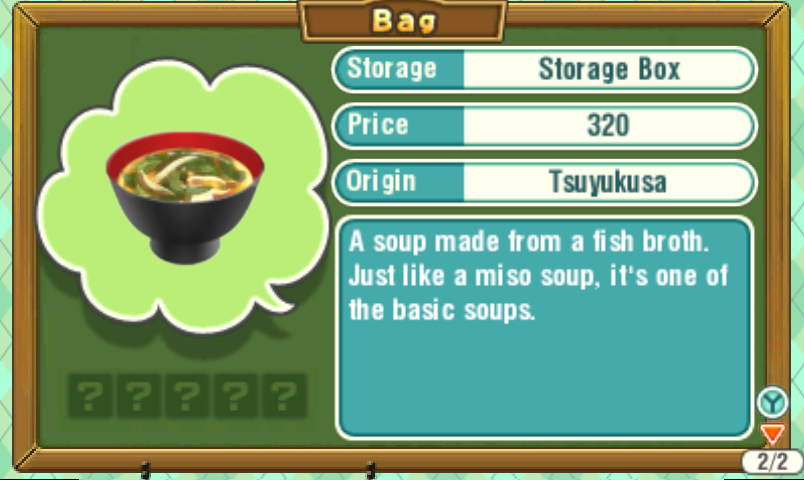804x480 pixels.
Task: Tap the Y button icon
Action: click(772, 402)
